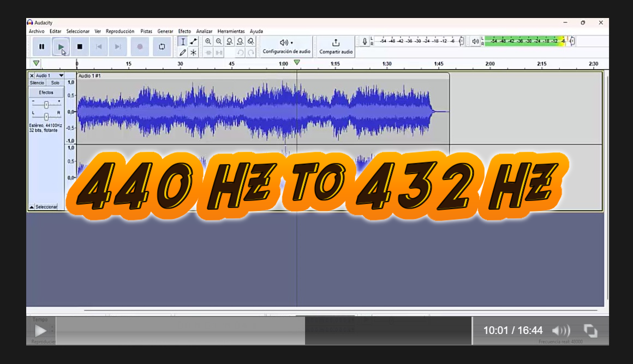Click the Estéreo, 44100Hz track info text
The height and width of the screenshot is (364, 633).
45,126
